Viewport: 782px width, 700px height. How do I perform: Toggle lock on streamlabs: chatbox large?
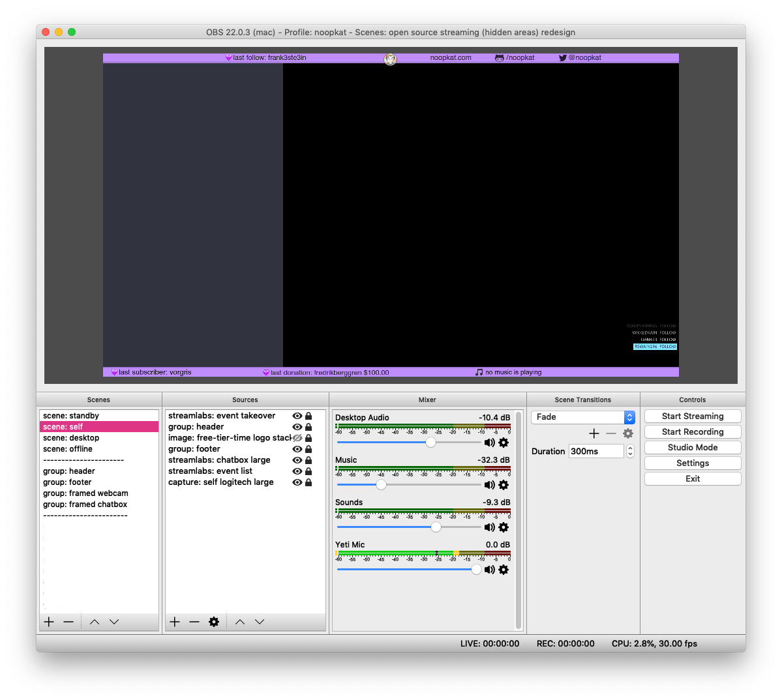click(308, 460)
